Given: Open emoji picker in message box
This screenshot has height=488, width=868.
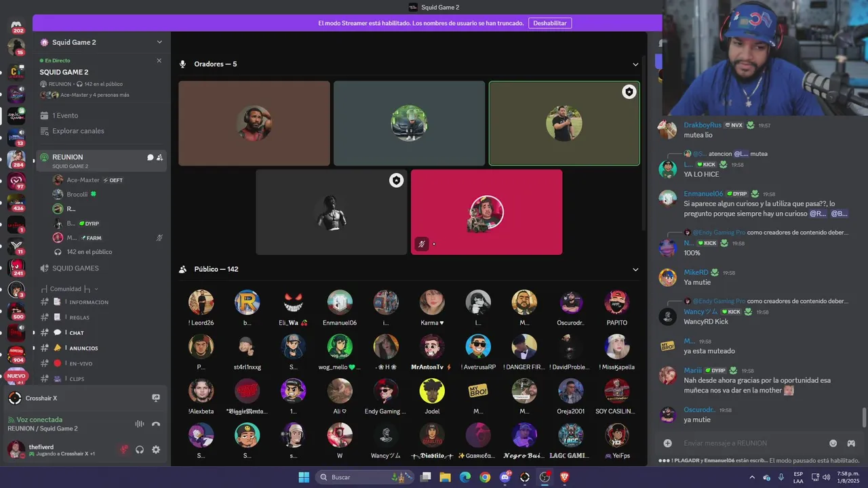Looking at the screenshot, I should pyautogui.click(x=833, y=443).
